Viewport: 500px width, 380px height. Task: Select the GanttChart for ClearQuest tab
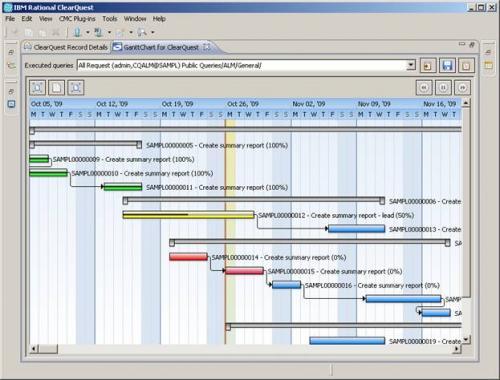(162, 47)
